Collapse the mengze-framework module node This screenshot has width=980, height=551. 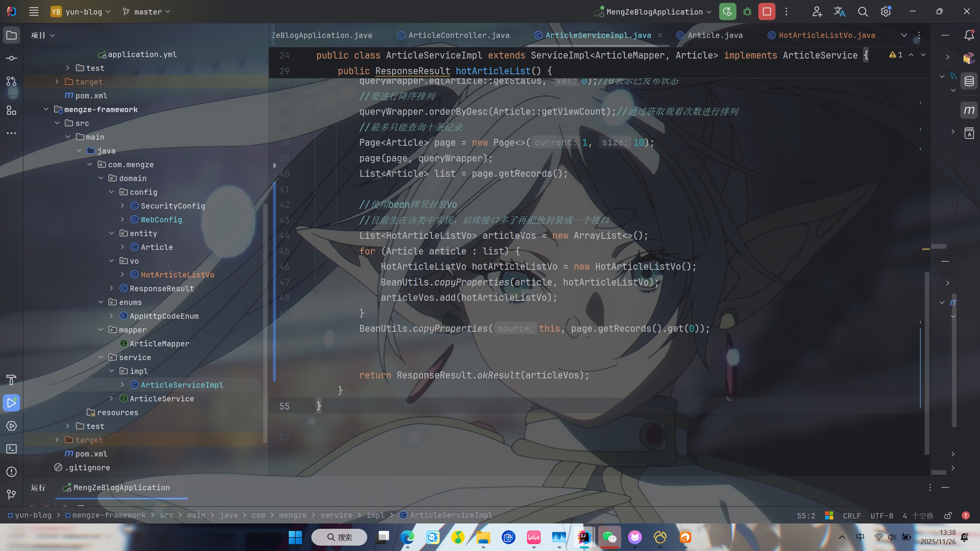[46, 109]
